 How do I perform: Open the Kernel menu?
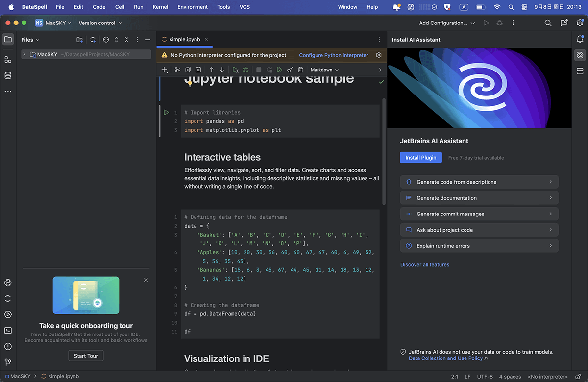(x=160, y=7)
